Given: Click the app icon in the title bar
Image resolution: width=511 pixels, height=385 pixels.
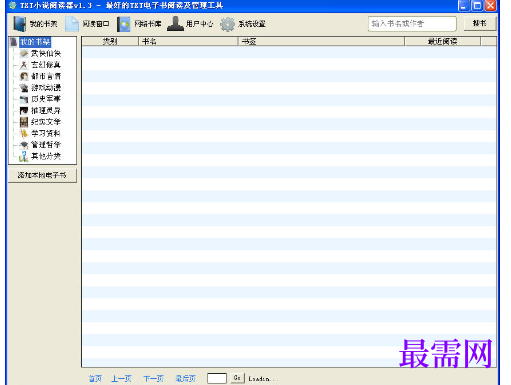Looking at the screenshot, I should tap(12, 5).
